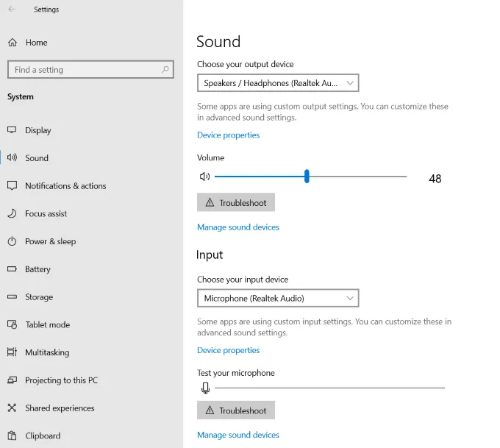The image size is (500, 448).
Task: Open the output device dropdown
Action: coord(278,83)
